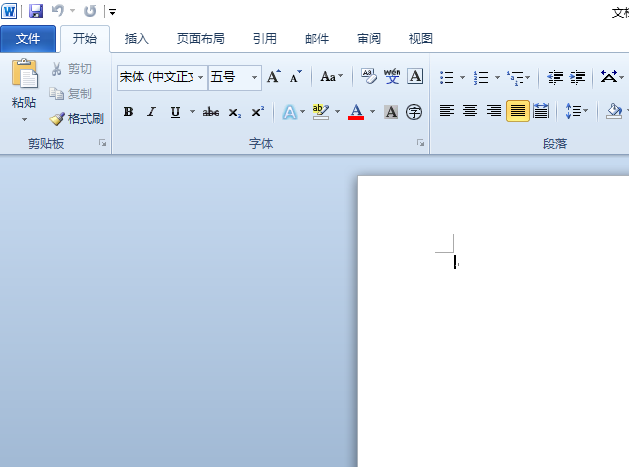Click the bullets list icon

point(446,77)
